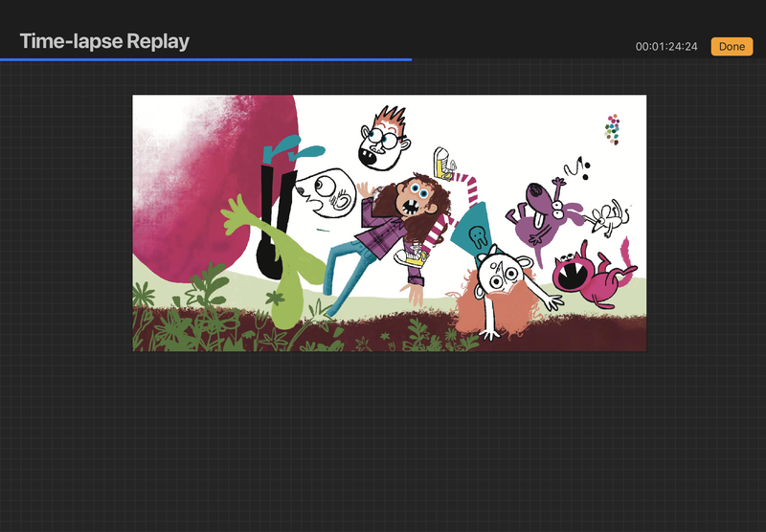Click the yellow sneaker near the striped sock

[x=442, y=163]
